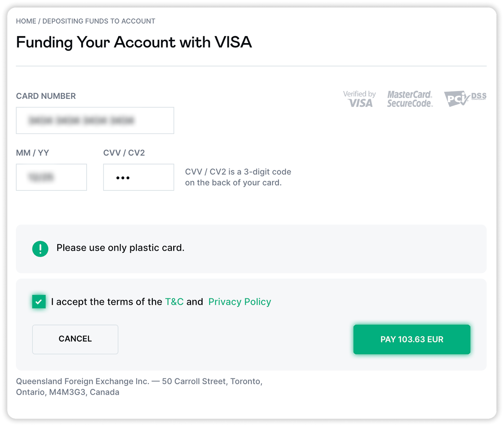Click the Queensland Foreign Exchange address footer
The width and height of the screenshot is (504, 426).
click(139, 387)
